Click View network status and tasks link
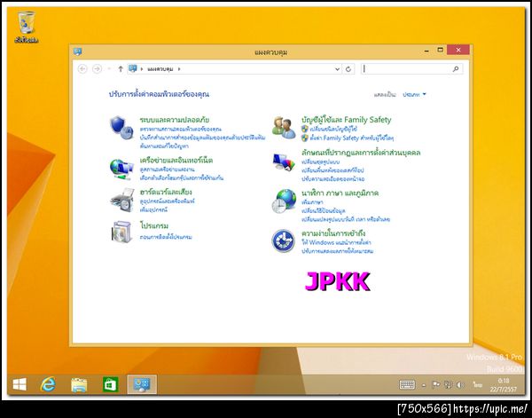The height and width of the screenshot is (418, 532). (x=167, y=170)
